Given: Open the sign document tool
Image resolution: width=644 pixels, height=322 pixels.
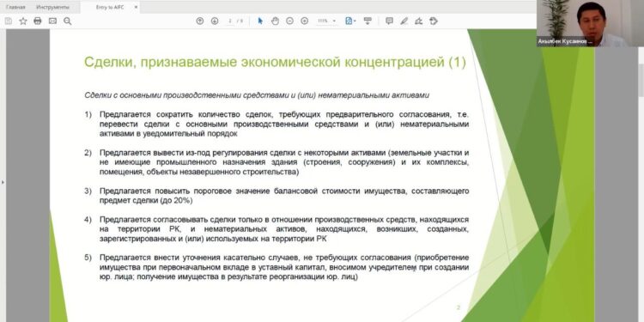Looking at the screenshot, I should pos(418,21).
